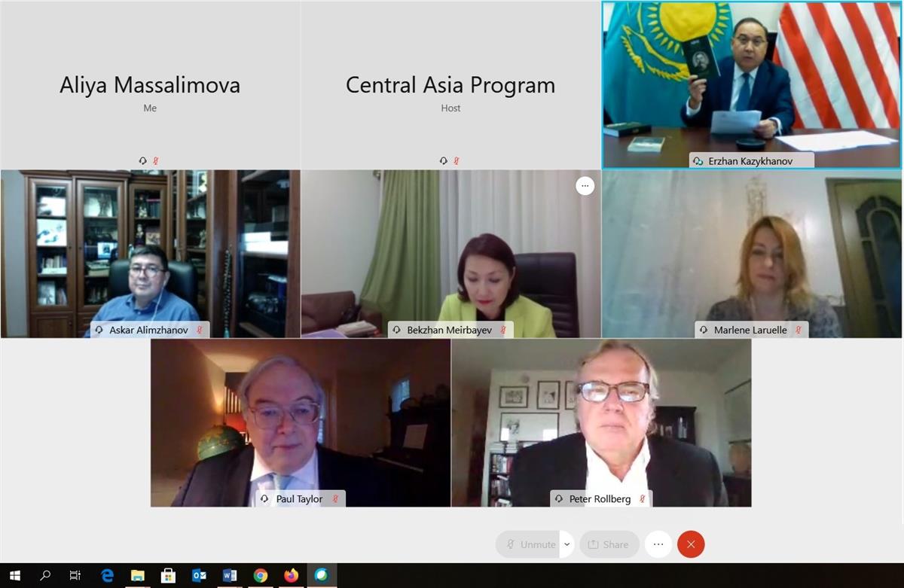
Task: Select Peter Rollberg's video tile
Action: click(601, 422)
